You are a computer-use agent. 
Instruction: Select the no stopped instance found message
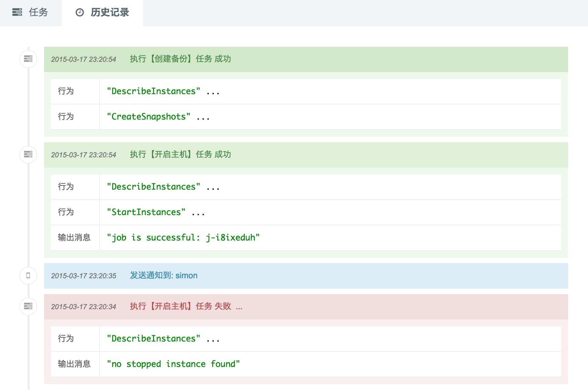(173, 364)
